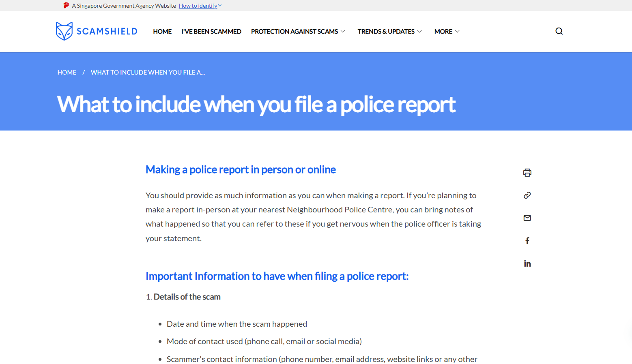Screen dimensions: 632x364
Task: Share the article on Facebook
Action: pos(527,240)
